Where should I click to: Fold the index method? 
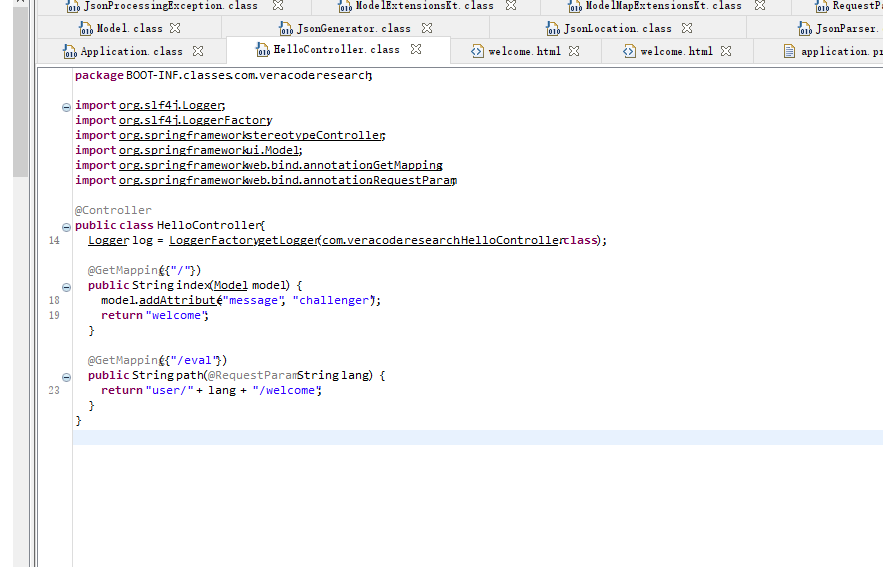point(66,286)
